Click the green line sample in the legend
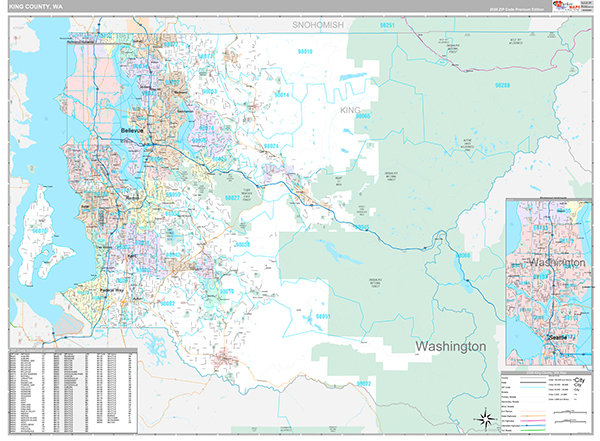This screenshot has height=441, width=600. click(533, 430)
